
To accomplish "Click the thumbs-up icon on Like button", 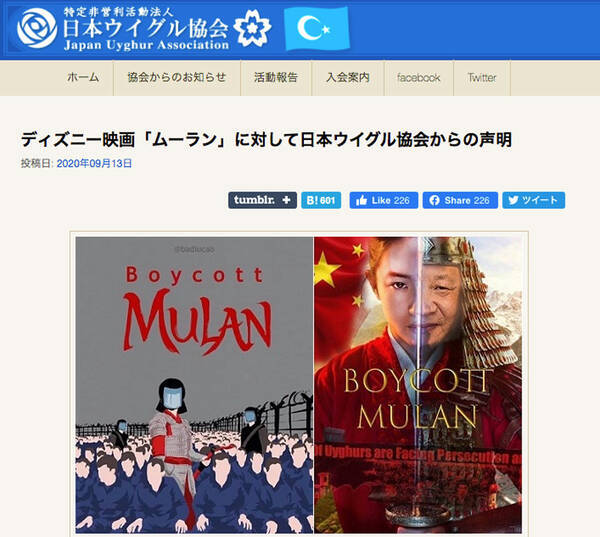I will pyautogui.click(x=361, y=200).
